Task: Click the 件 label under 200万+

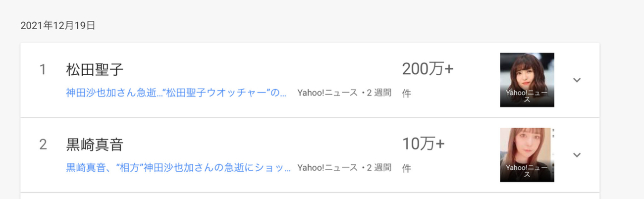Action: [406, 93]
